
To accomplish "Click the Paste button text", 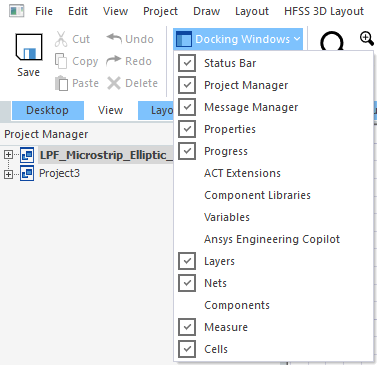I will tap(85, 83).
